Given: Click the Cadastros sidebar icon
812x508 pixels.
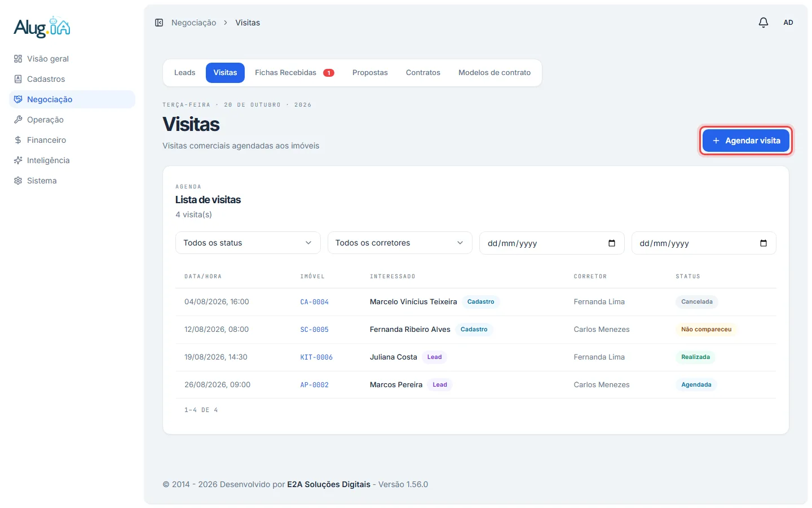Looking at the screenshot, I should (x=18, y=79).
